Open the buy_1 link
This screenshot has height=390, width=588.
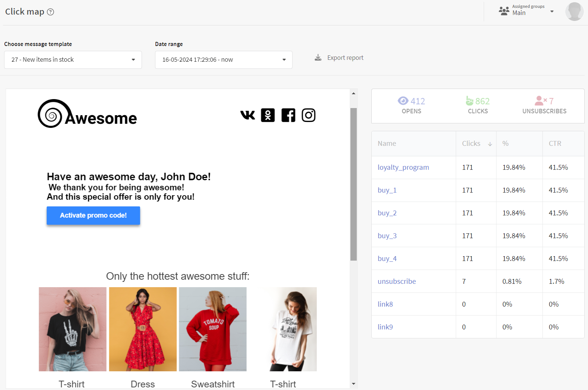coord(387,190)
